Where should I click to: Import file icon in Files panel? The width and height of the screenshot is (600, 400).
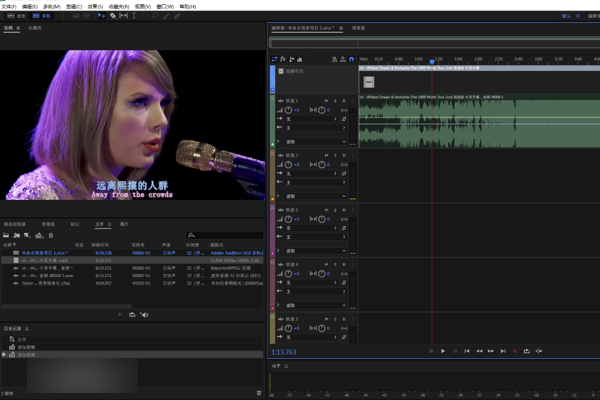coord(17,235)
